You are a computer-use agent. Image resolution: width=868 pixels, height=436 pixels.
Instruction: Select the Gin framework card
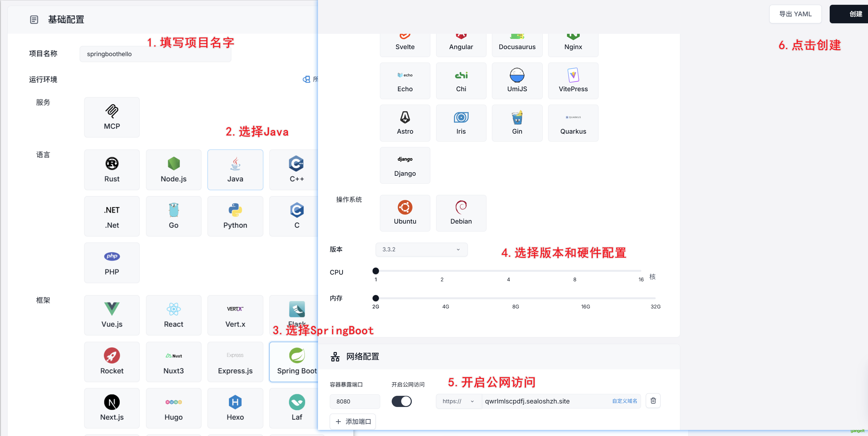[517, 123]
